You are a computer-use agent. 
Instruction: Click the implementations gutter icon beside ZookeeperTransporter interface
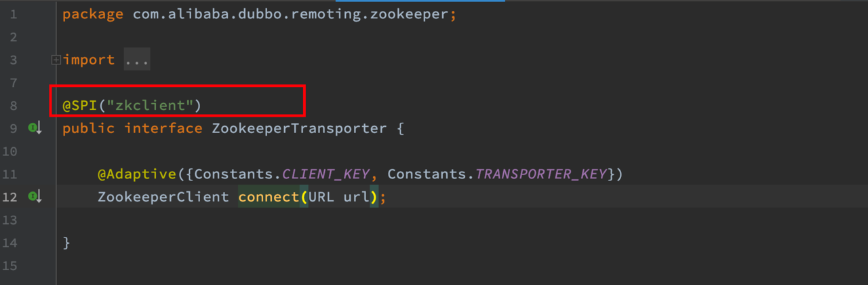click(x=35, y=128)
